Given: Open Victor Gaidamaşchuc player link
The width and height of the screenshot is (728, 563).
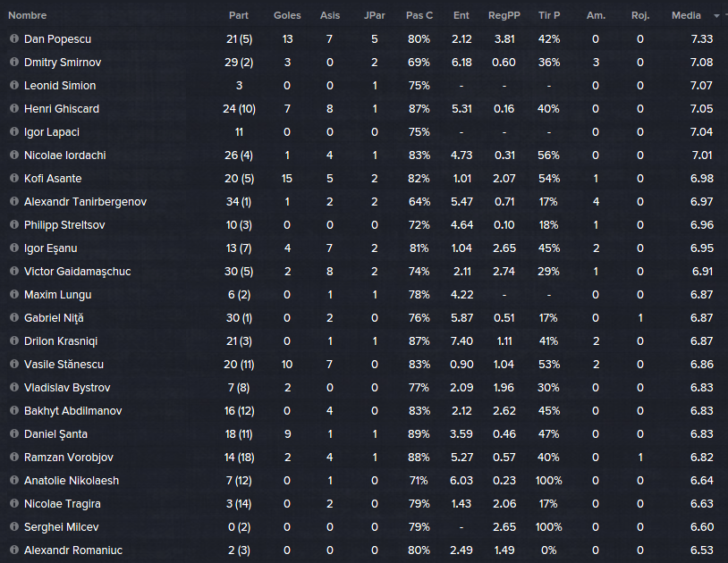Looking at the screenshot, I should [x=78, y=272].
